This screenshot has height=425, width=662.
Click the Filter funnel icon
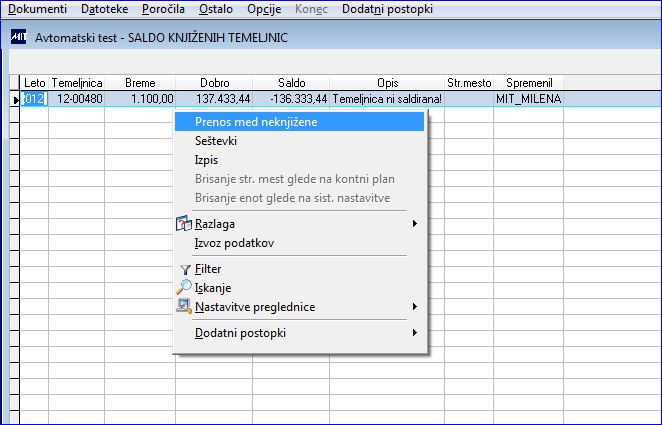pyautogui.click(x=185, y=269)
